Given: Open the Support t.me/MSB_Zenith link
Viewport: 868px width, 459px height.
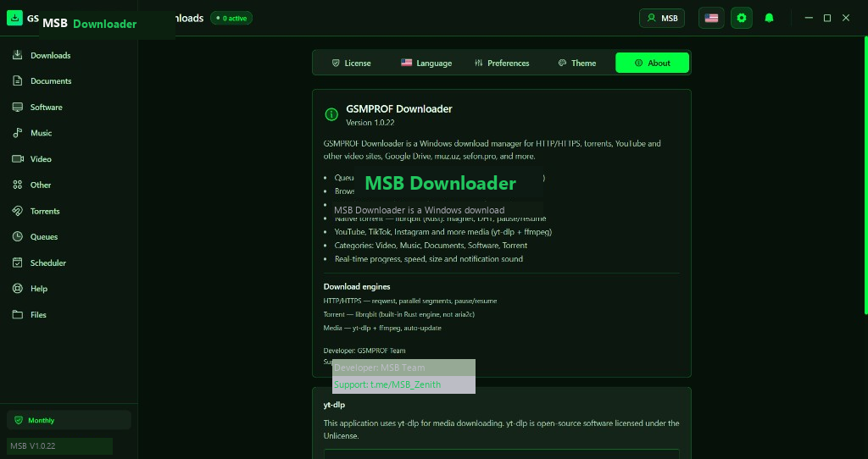Looking at the screenshot, I should [x=387, y=384].
